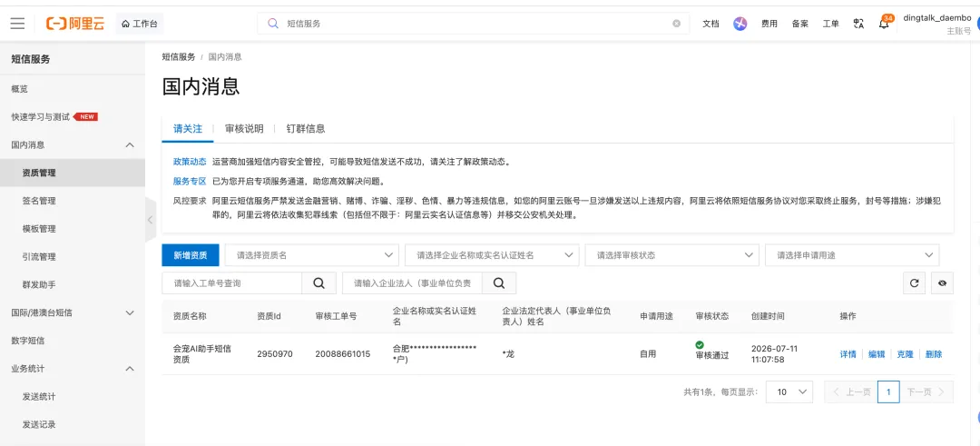Click 删除 for 会宠AI助手短信资质
The image size is (980, 446).
[934, 354]
